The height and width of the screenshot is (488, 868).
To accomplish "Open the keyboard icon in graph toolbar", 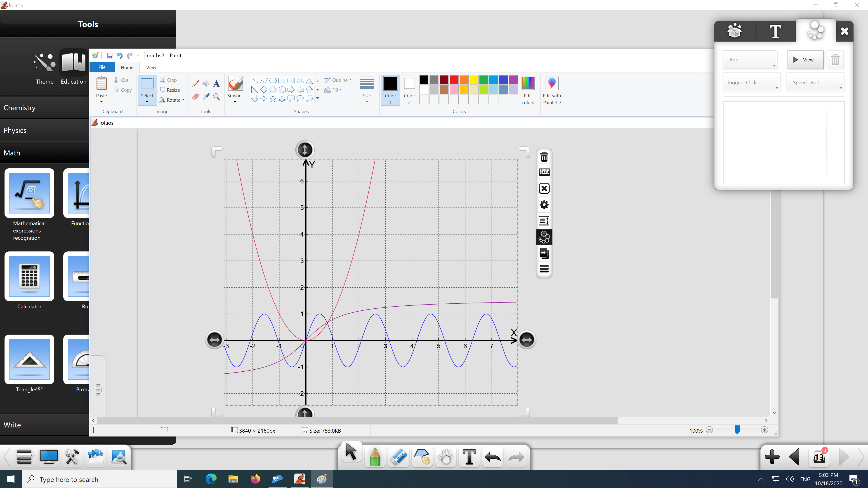I will tap(544, 172).
